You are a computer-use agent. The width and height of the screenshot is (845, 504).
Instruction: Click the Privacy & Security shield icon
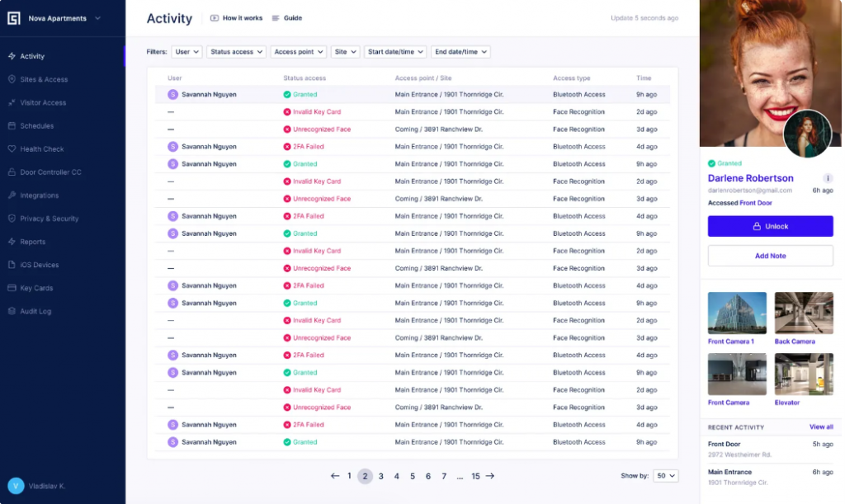[x=11, y=218]
